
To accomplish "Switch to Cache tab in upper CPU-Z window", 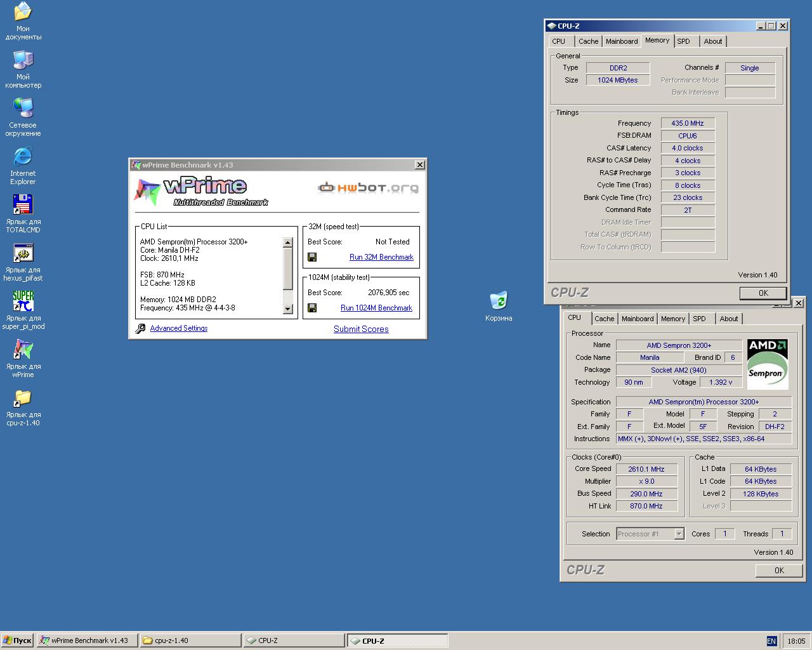I will (x=588, y=41).
